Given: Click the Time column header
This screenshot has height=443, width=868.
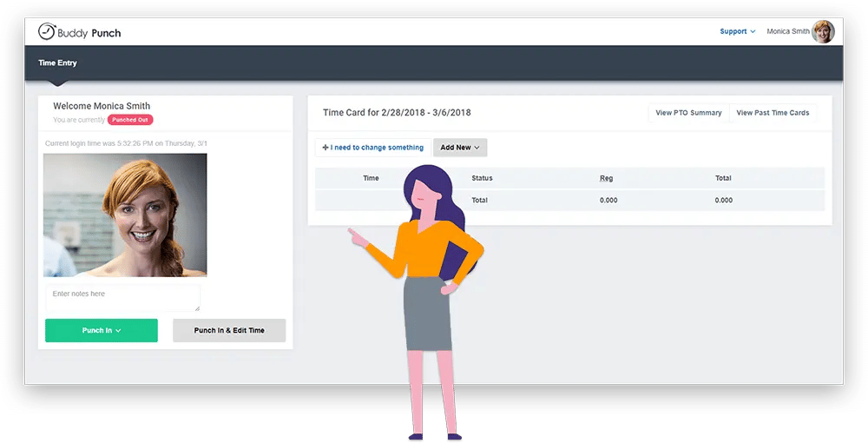Looking at the screenshot, I should [371, 178].
